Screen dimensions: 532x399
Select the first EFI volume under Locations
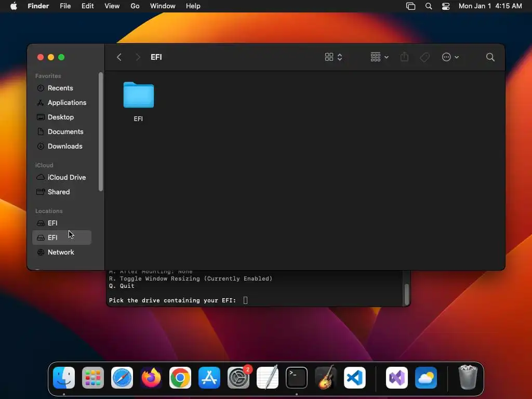(x=62, y=223)
